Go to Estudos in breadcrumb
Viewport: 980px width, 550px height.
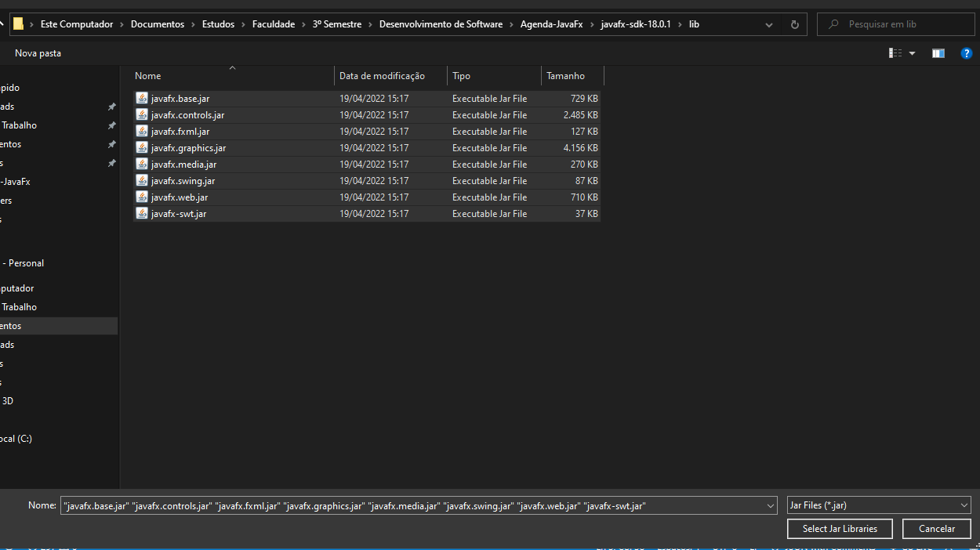click(218, 24)
